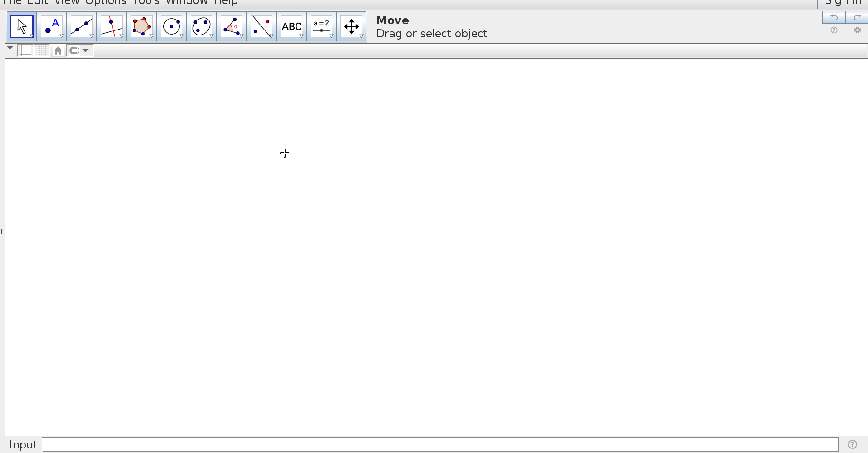Toggle axes visibility in style bar
868x453 pixels.
click(25, 50)
